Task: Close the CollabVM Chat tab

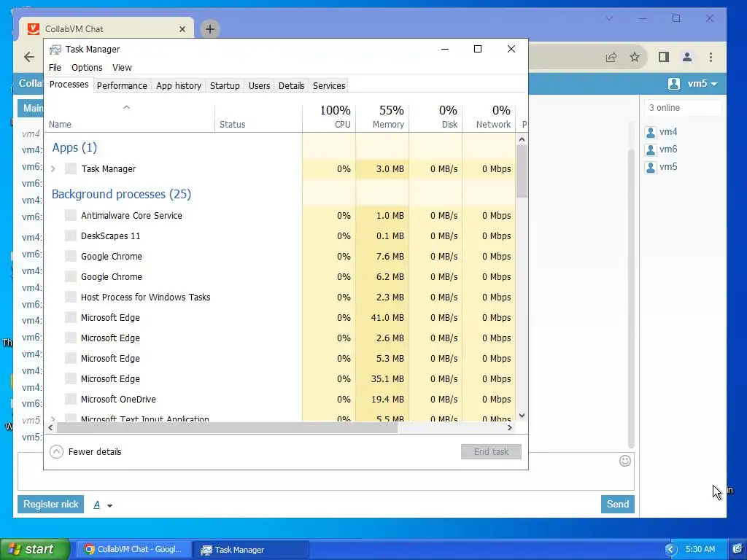Action: 182,29
